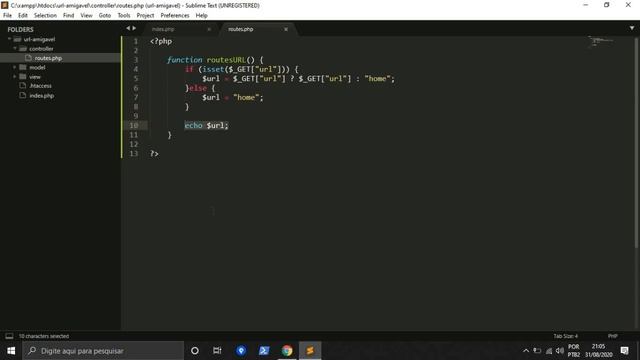
Task: Toggle the sidebar via status bar icon
Action: tap(9, 336)
